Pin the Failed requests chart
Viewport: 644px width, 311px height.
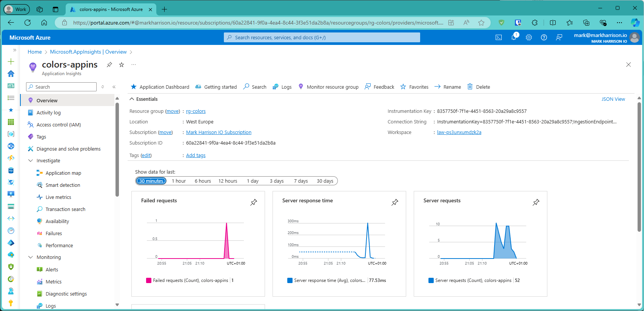[254, 202]
